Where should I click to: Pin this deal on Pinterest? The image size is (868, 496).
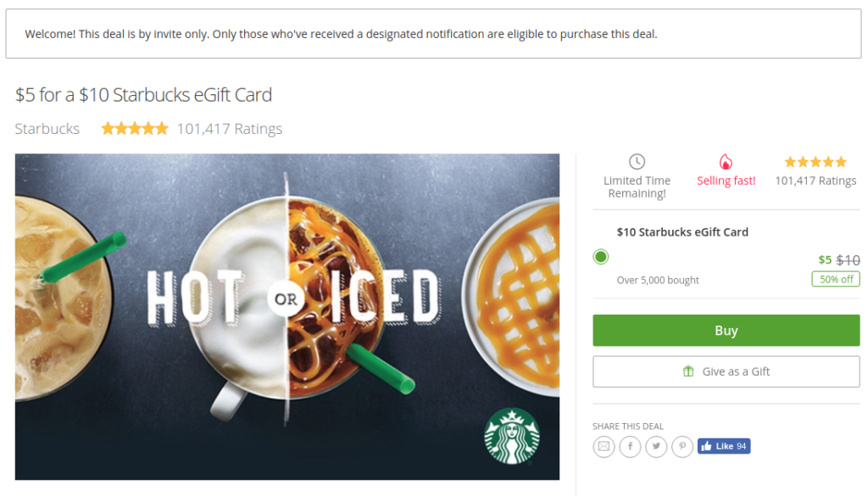(x=682, y=446)
